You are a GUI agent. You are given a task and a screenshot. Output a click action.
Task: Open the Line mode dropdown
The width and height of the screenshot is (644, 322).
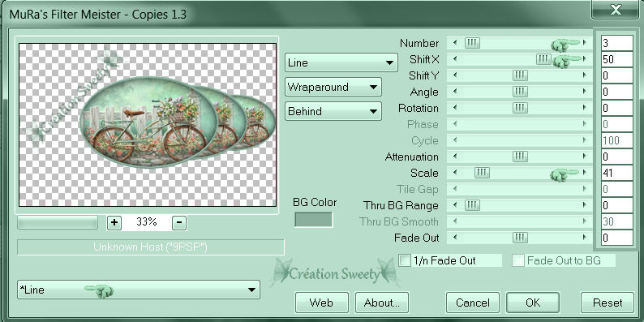(341, 62)
